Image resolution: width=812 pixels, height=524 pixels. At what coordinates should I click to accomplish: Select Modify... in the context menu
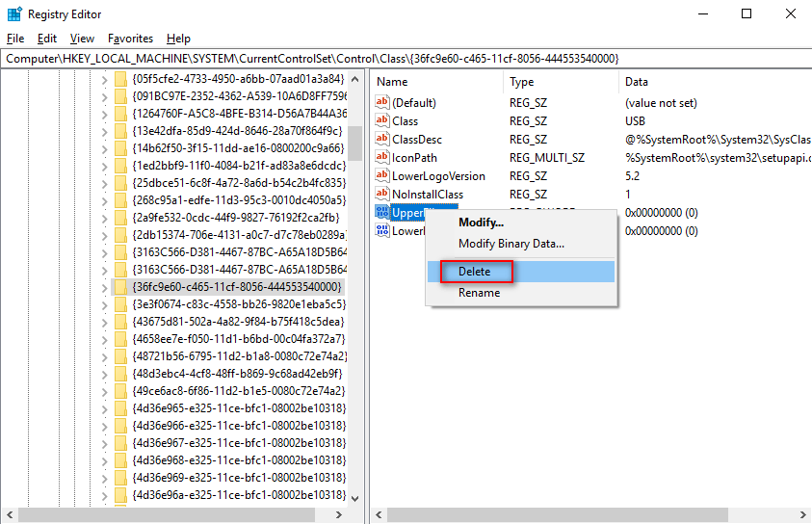(481, 223)
